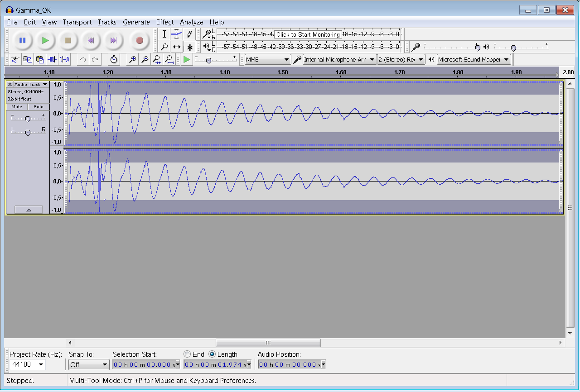The image size is (580, 392).
Task: Click the horizontal scrollbar thumb
Action: [268, 343]
